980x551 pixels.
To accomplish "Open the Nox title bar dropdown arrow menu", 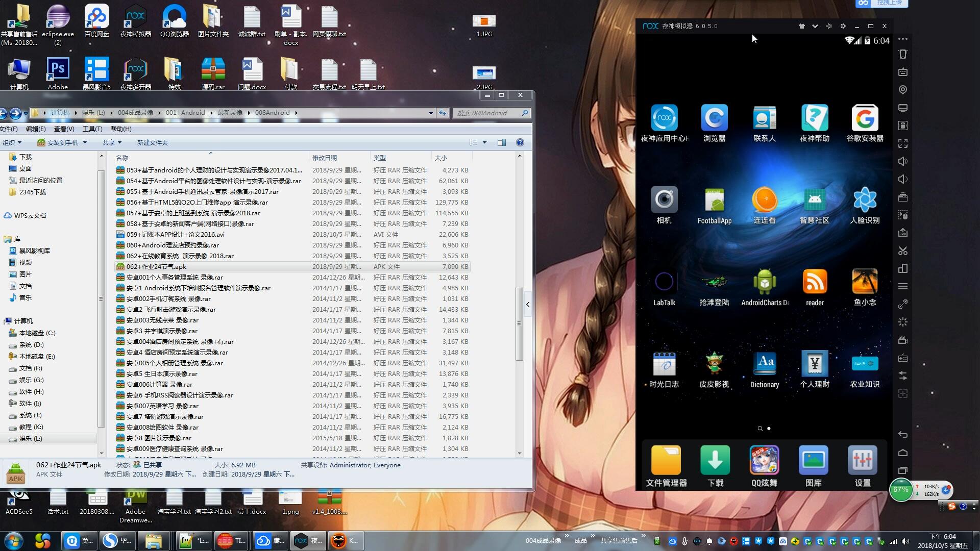I will click(x=815, y=26).
